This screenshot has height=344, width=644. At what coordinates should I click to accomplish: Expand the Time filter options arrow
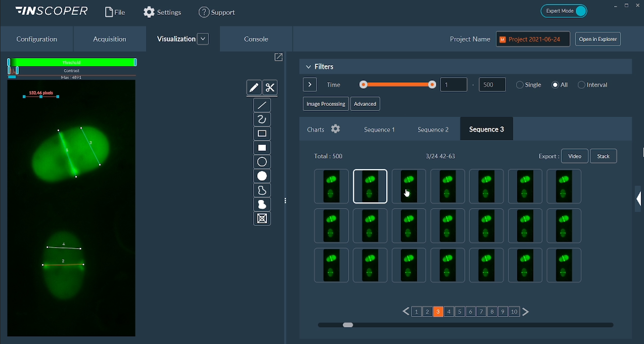pos(309,84)
